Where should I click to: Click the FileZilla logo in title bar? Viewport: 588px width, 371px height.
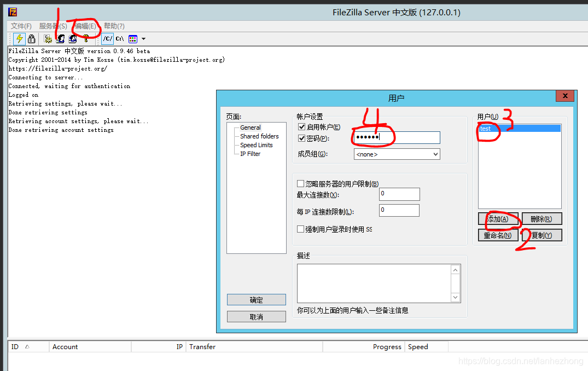(x=13, y=12)
